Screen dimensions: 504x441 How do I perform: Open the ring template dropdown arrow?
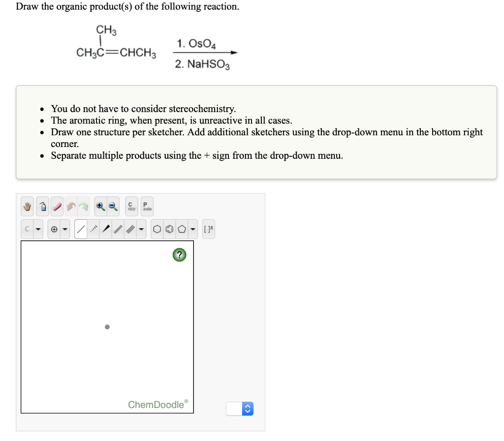coord(192,228)
